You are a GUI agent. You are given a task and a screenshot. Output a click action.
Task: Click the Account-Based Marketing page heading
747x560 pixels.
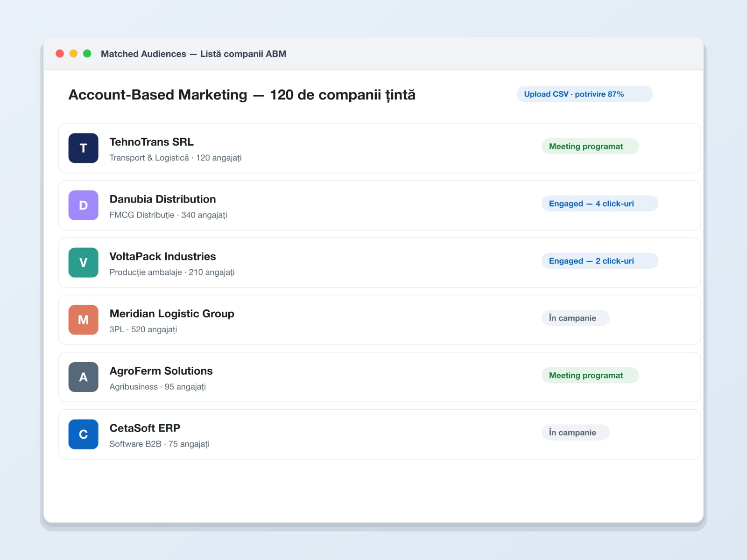point(242,95)
